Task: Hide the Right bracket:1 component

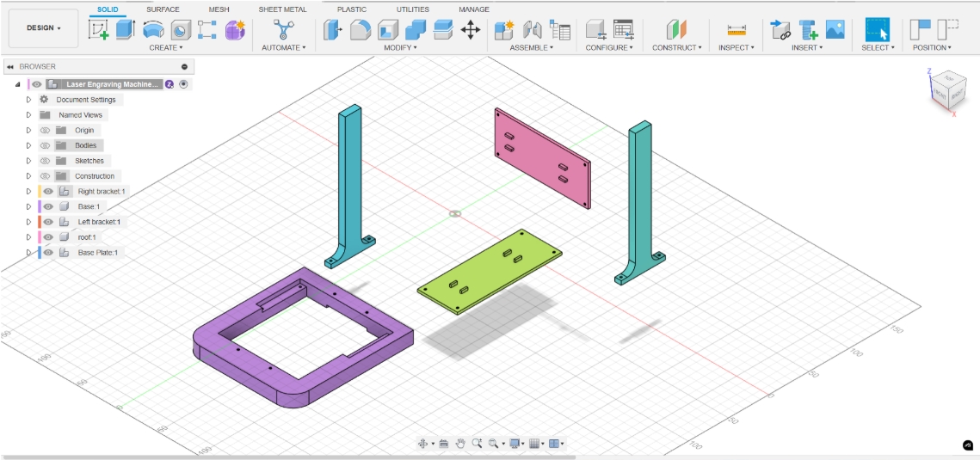Action: (48, 192)
